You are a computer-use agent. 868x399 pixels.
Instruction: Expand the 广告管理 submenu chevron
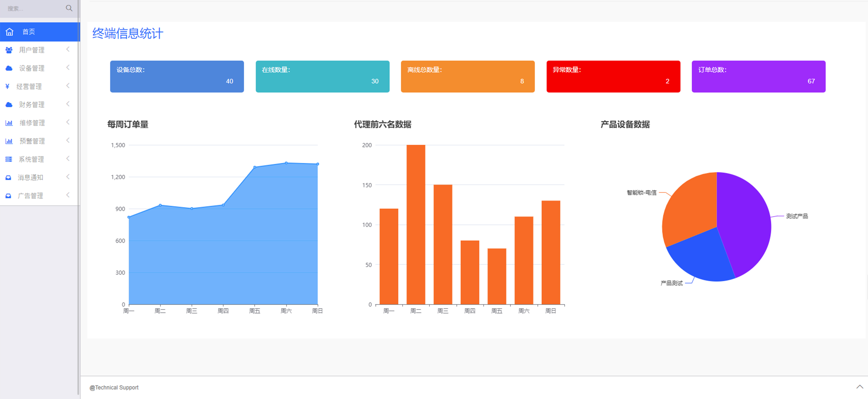(x=68, y=195)
